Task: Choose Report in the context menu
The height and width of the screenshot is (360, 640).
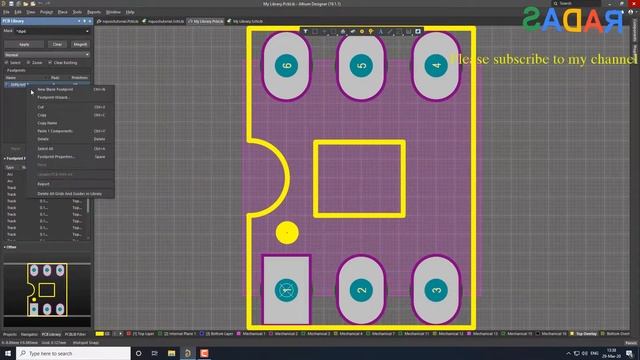Action: point(43,184)
